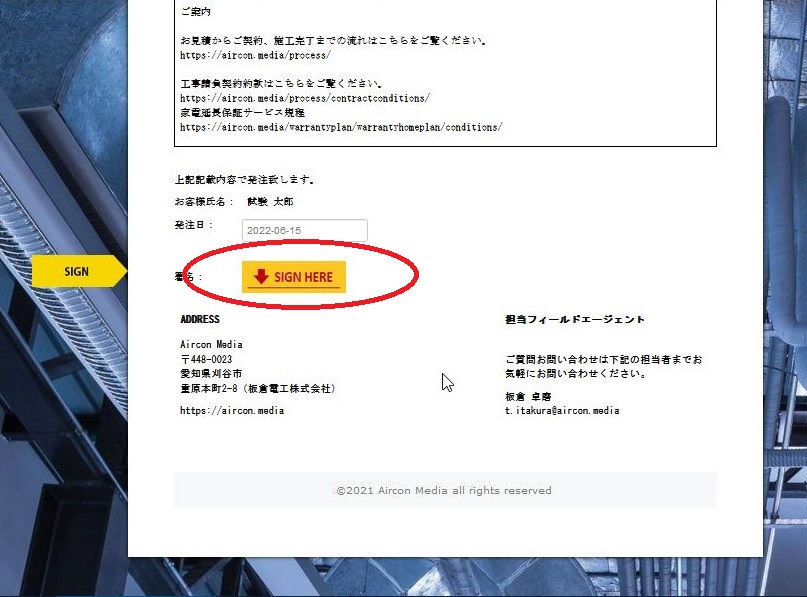The image size is (807, 597).
Task: Click the ADDRESS heading
Action: (x=200, y=320)
